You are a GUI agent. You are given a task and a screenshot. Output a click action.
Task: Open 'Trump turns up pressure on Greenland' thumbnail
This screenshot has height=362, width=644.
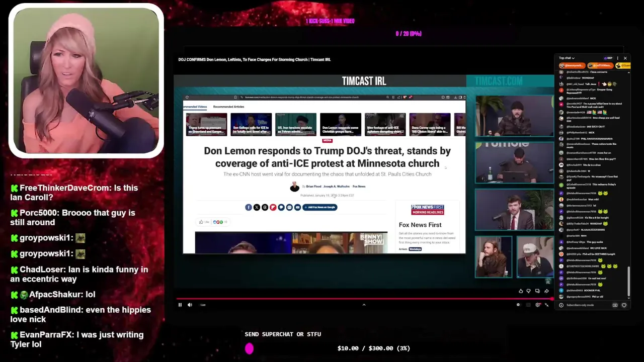point(206,125)
